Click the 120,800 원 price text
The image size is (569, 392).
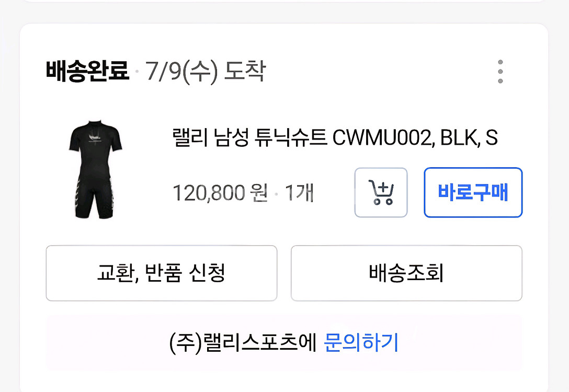(x=220, y=192)
